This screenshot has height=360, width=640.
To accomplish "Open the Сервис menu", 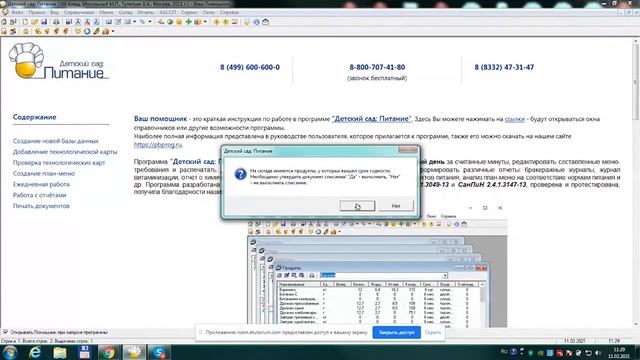I will click(x=189, y=13).
